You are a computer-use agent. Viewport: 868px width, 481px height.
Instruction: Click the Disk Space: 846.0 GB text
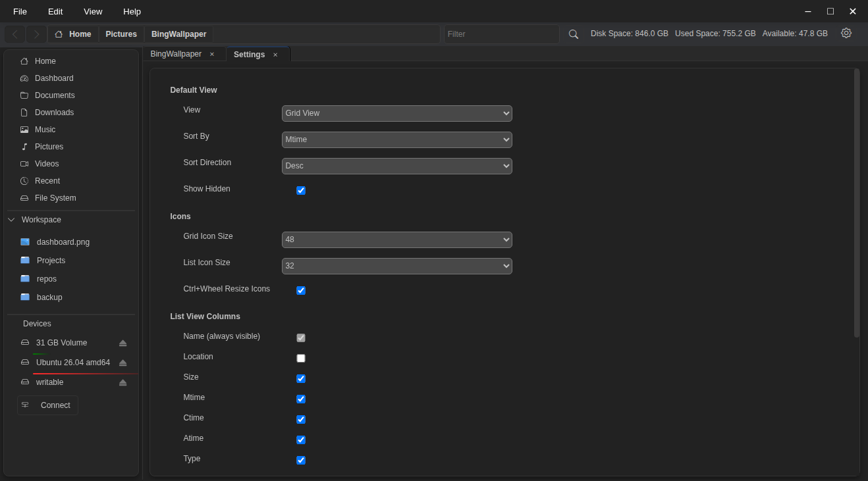630,34
